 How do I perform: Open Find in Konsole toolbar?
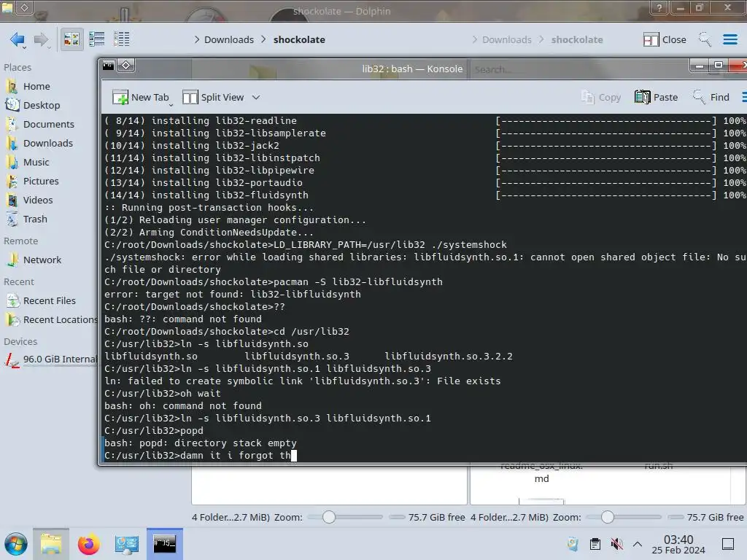pos(711,97)
